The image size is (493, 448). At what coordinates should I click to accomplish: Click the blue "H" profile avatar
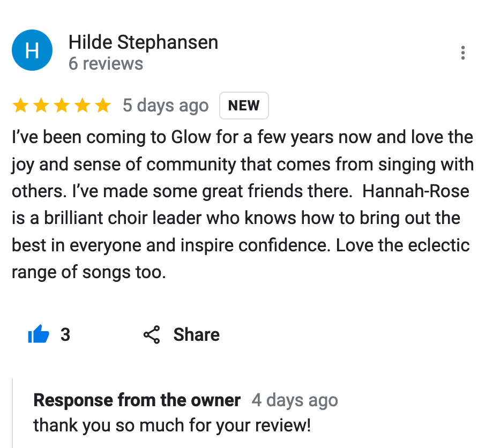[x=32, y=50]
